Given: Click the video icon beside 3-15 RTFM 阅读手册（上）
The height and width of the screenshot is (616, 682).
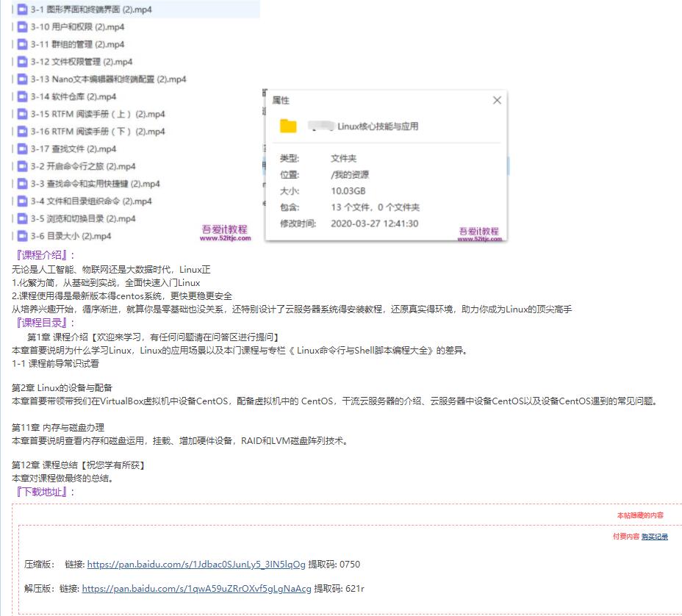Looking at the screenshot, I should pyautogui.click(x=21, y=114).
